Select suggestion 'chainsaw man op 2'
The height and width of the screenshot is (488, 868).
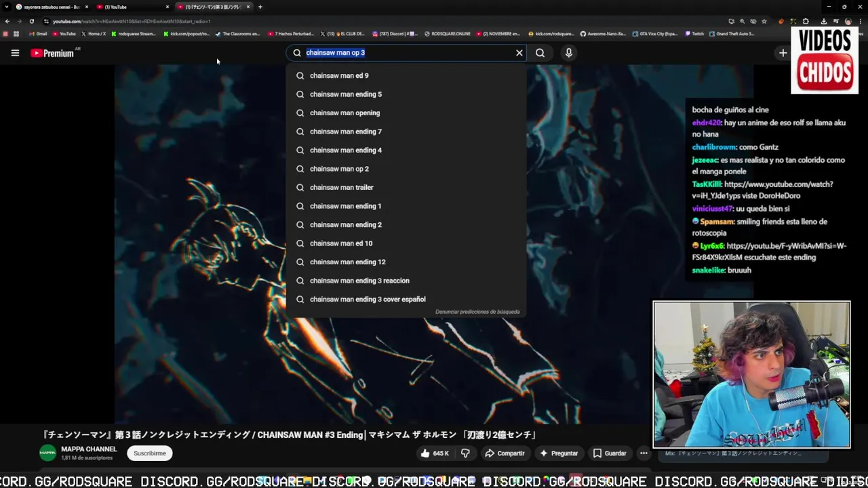pos(406,169)
